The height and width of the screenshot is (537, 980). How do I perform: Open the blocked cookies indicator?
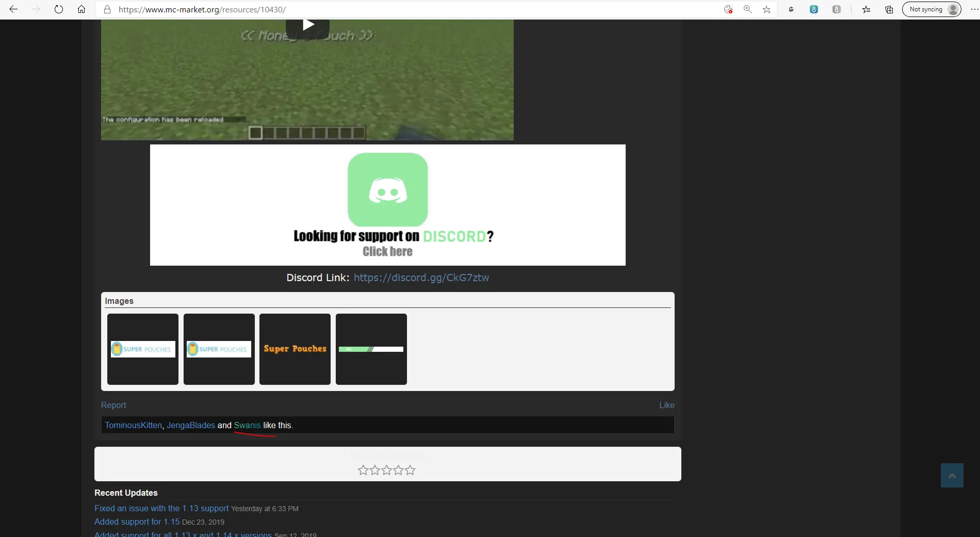tap(728, 9)
